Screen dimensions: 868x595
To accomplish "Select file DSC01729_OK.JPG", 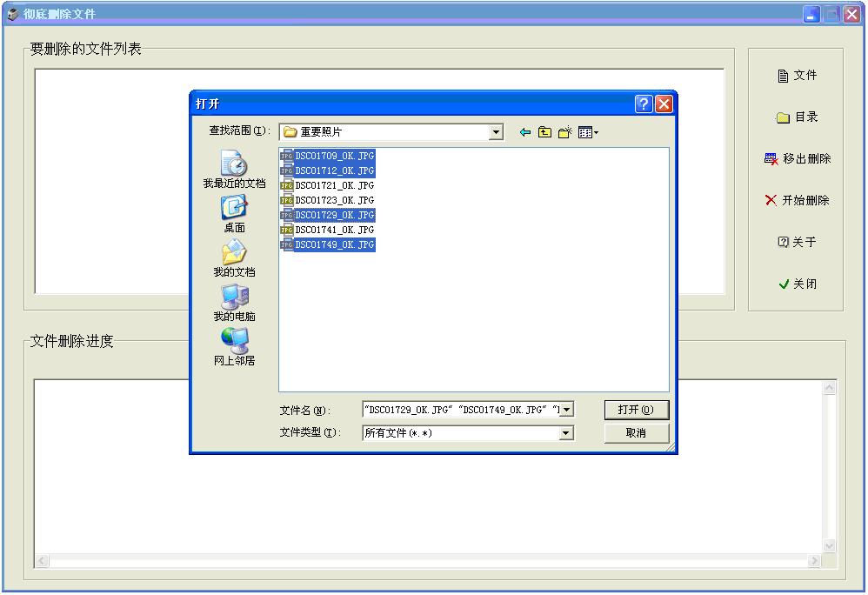I will 328,215.
